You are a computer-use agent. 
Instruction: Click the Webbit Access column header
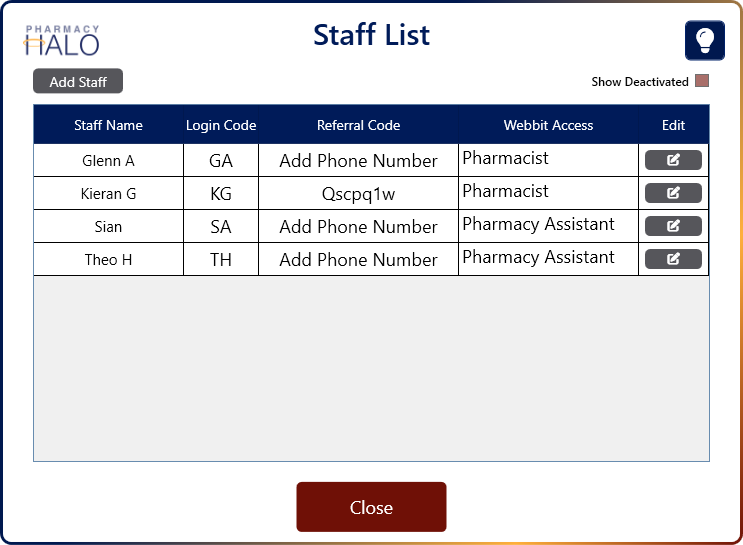pyautogui.click(x=548, y=125)
